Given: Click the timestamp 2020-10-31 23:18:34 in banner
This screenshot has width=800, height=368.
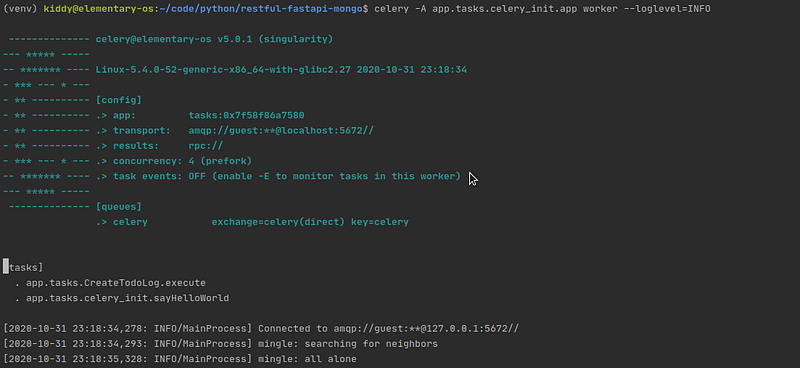Looking at the screenshot, I should [412, 70].
